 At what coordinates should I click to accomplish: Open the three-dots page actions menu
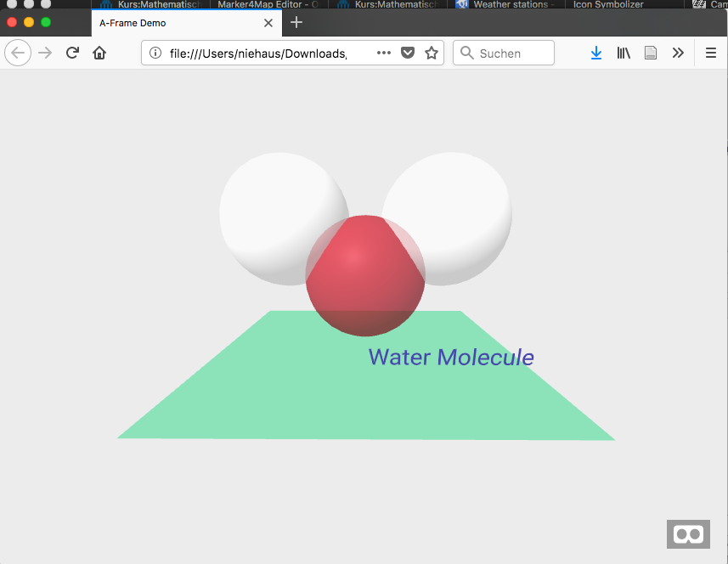pyautogui.click(x=383, y=53)
